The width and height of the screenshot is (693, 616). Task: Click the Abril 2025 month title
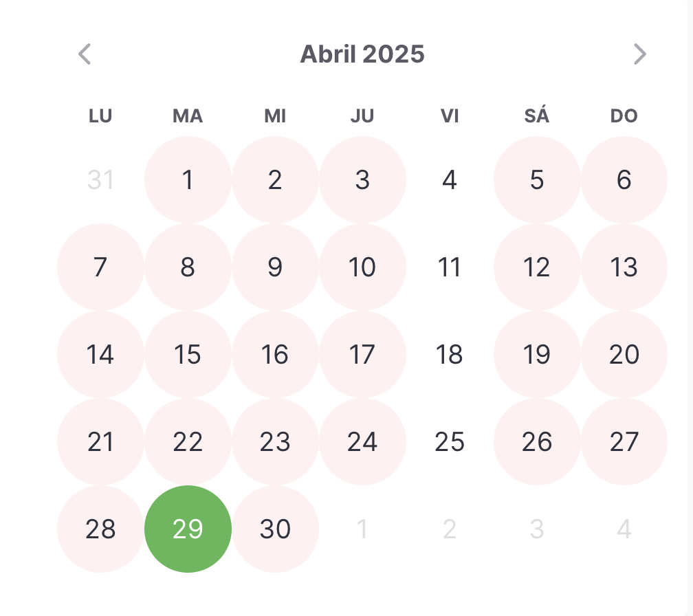tap(362, 54)
